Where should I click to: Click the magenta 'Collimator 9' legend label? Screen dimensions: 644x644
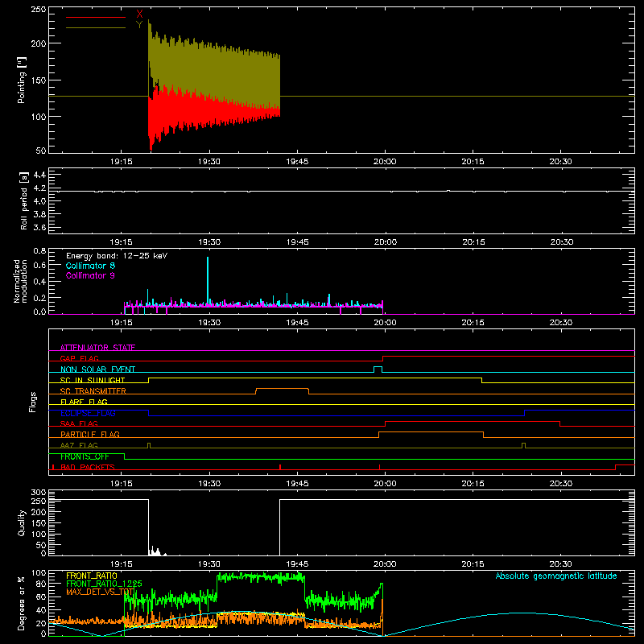90,275
